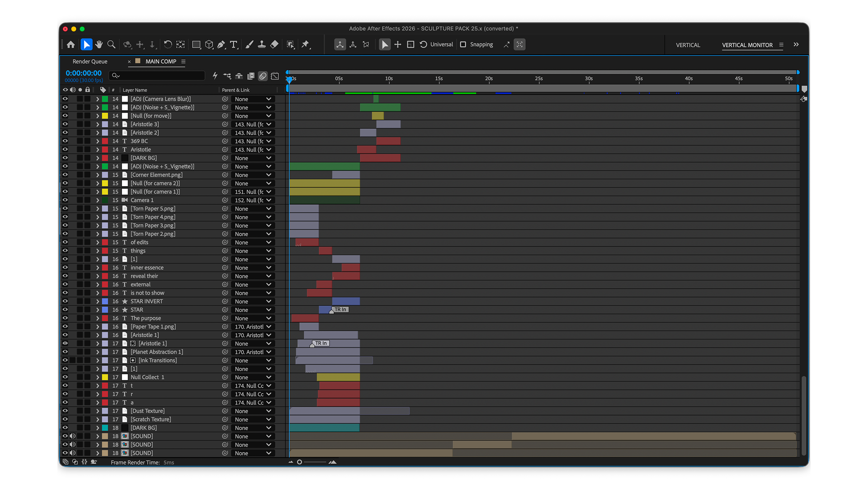Toggle the Frame Blending switch
Image resolution: width=868 pixels, height=488 pixels.
(x=251, y=76)
